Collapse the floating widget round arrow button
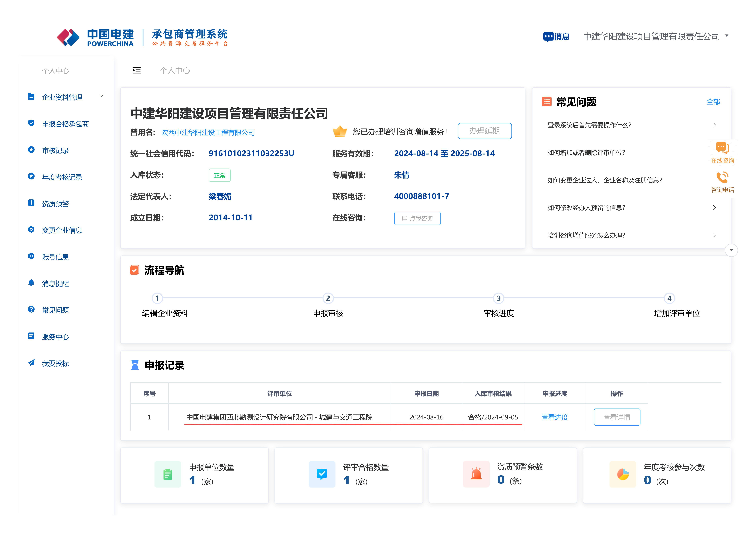The width and height of the screenshot is (756, 534). pos(731,250)
